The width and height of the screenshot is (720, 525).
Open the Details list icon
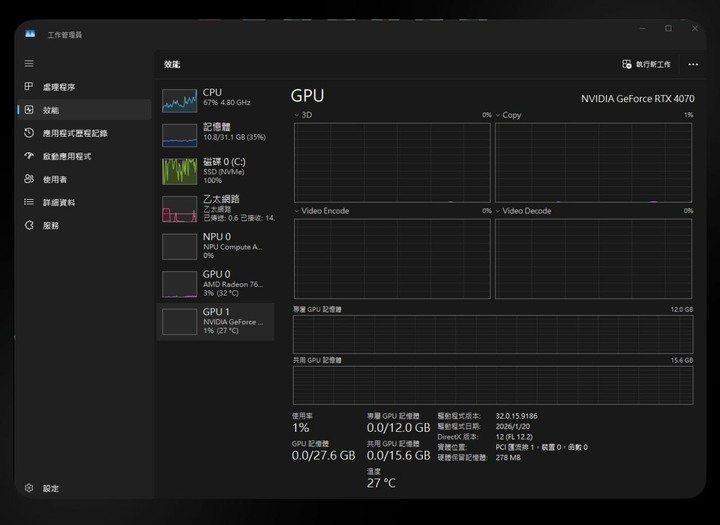pyautogui.click(x=29, y=202)
